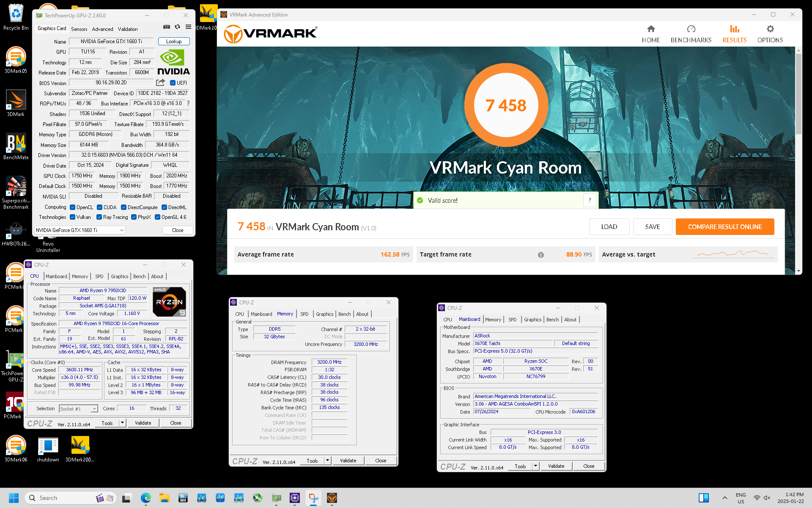812x508 pixels.
Task: Click the SAVE button in VRMark
Action: point(653,227)
